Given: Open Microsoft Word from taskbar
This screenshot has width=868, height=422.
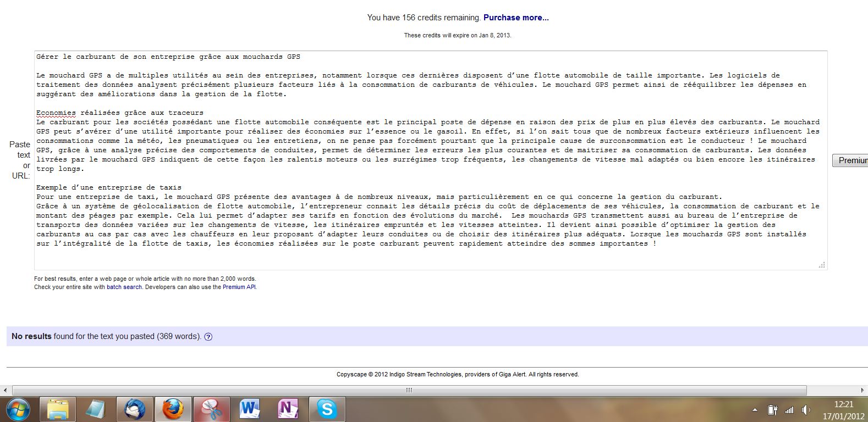Looking at the screenshot, I should [249, 409].
